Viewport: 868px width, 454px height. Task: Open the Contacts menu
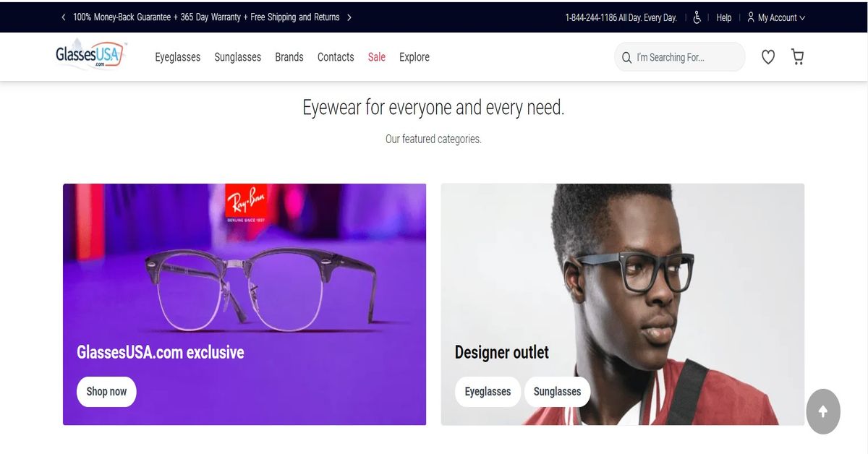[x=336, y=57]
